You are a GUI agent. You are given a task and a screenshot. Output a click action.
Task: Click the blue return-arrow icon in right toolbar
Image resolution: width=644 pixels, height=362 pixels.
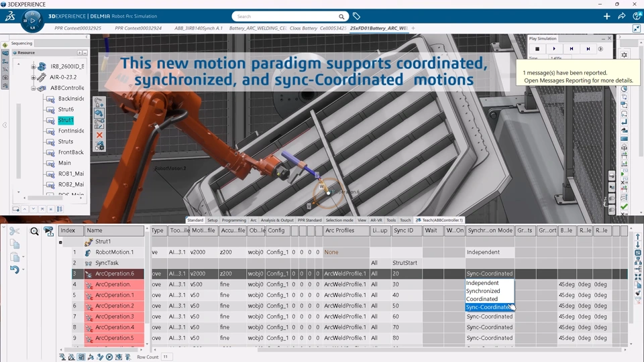coord(624,122)
